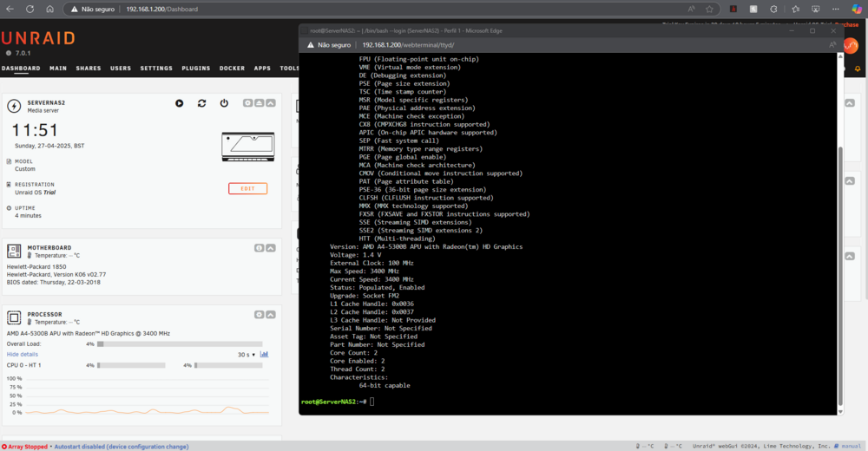Screen dimensions: 868x451
Task: Click the Hide details link
Action: pos(23,354)
